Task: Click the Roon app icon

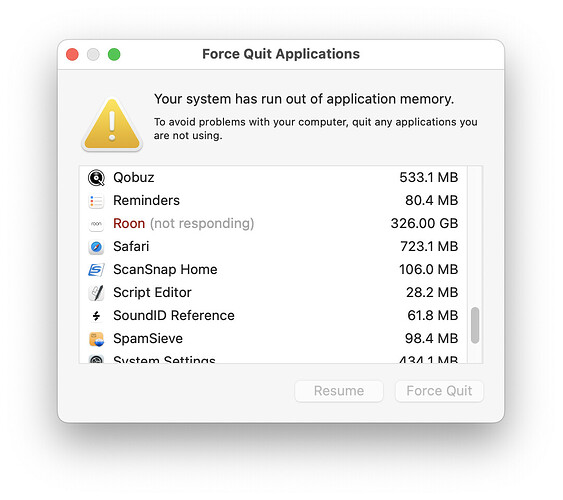Action: (x=96, y=224)
